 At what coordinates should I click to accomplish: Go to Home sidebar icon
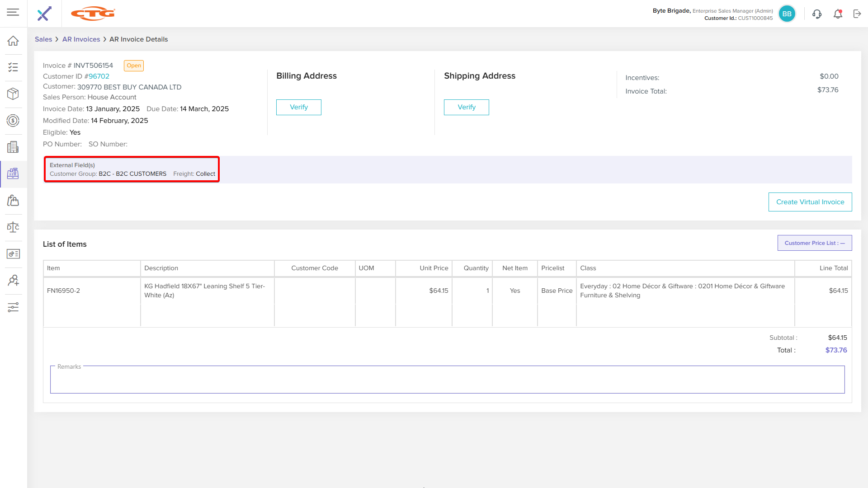pos(13,41)
